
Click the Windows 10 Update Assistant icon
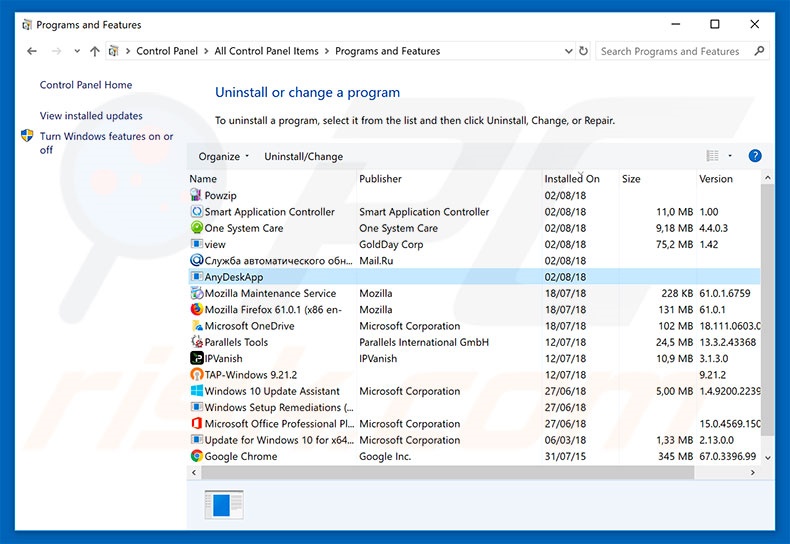pyautogui.click(x=196, y=390)
